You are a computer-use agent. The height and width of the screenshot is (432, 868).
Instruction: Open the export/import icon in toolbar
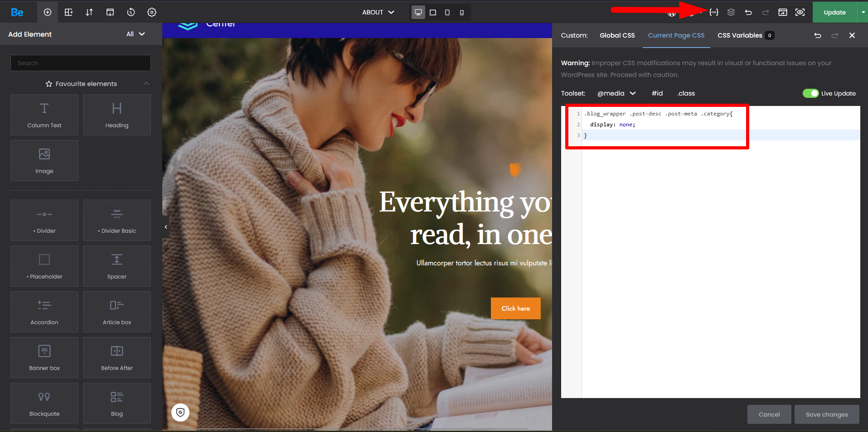(x=110, y=12)
